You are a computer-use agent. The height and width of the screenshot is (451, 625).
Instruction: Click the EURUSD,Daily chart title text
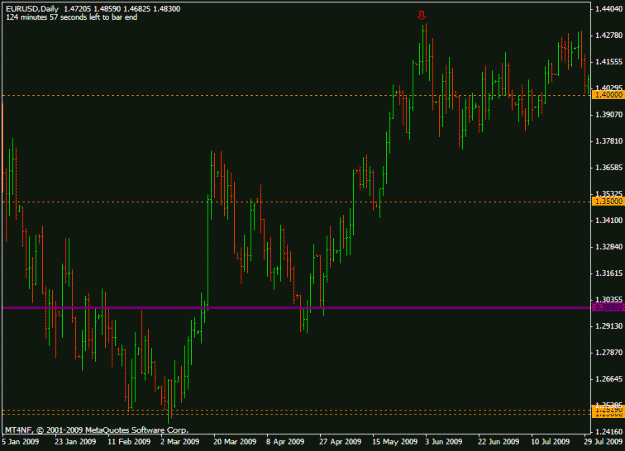[32, 9]
